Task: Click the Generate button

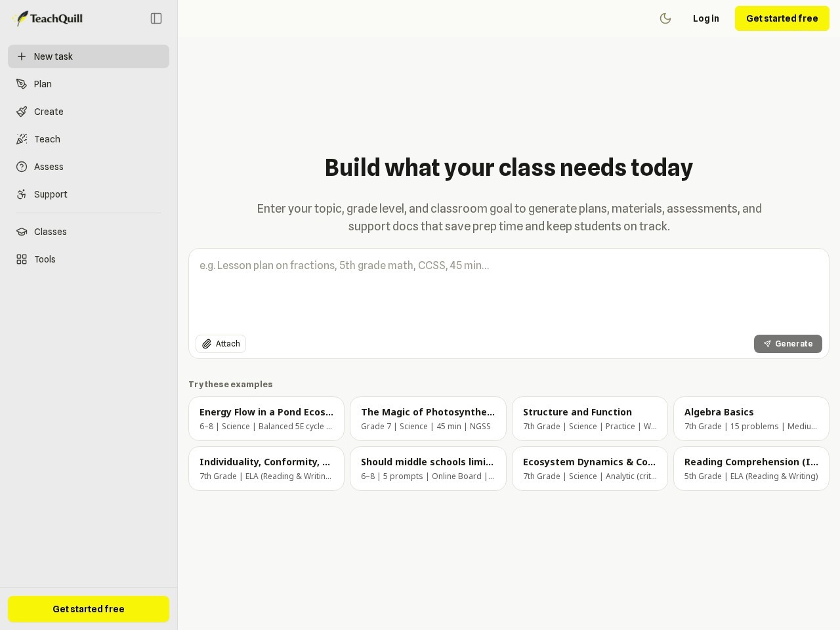Action: pyautogui.click(x=788, y=344)
